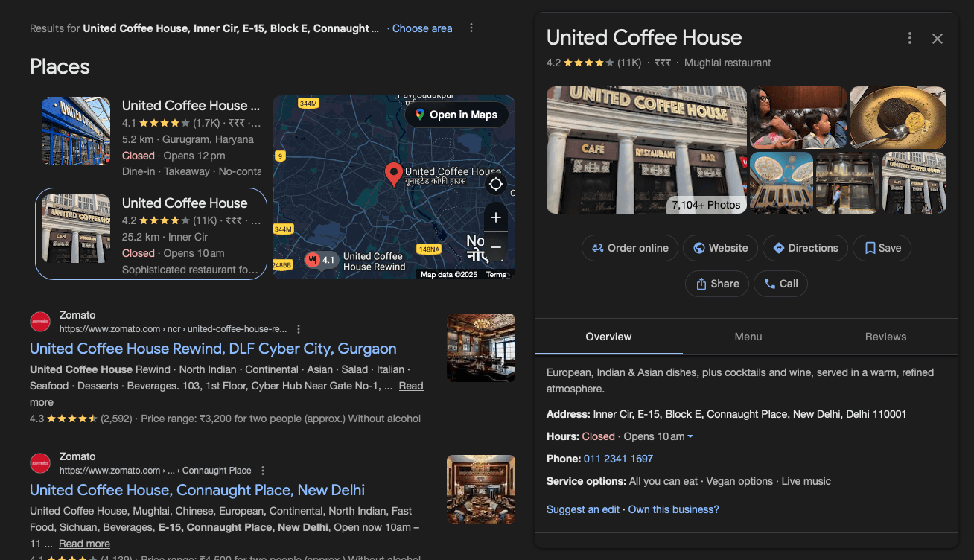This screenshot has width=974, height=560.
Task: Visit the restaurant Website
Action: (720, 248)
